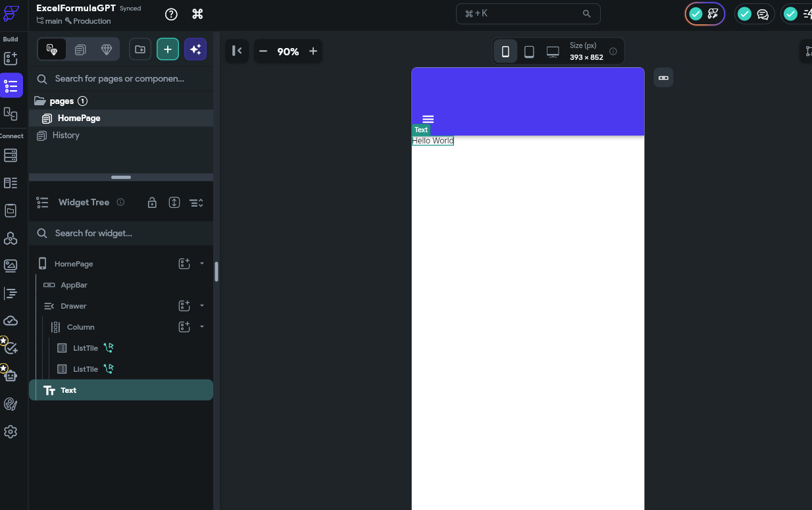Viewport: 812px width, 510px height.
Task: Select the Hello World text on canvas
Action: (x=433, y=141)
